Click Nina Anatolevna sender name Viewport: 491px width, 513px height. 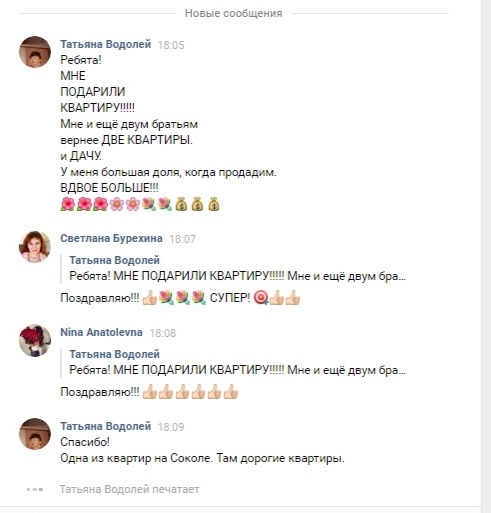101,332
